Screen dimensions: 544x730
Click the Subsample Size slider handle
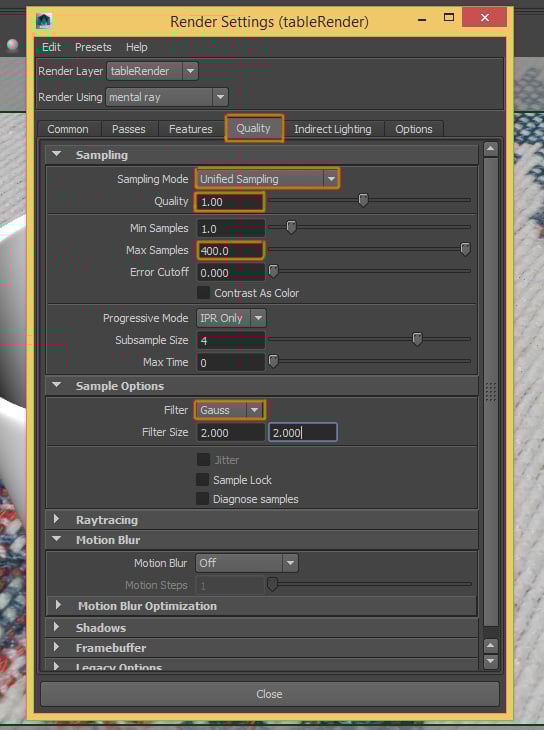tap(417, 339)
